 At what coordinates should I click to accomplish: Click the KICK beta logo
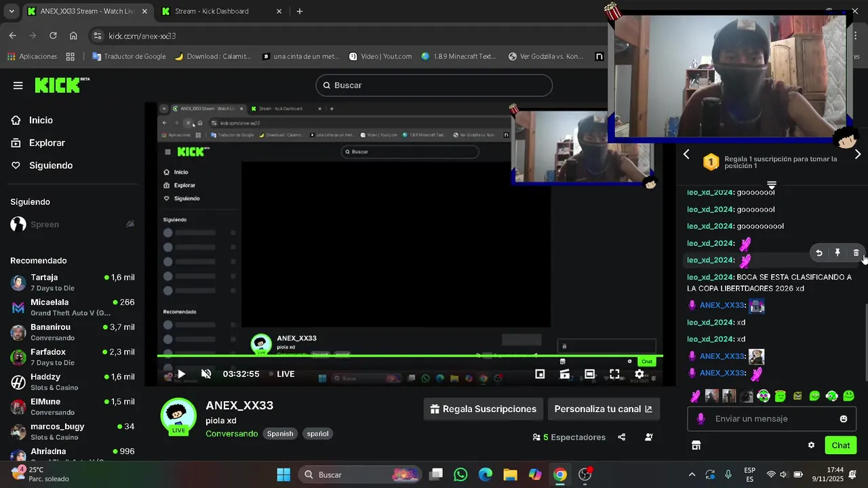click(x=62, y=85)
